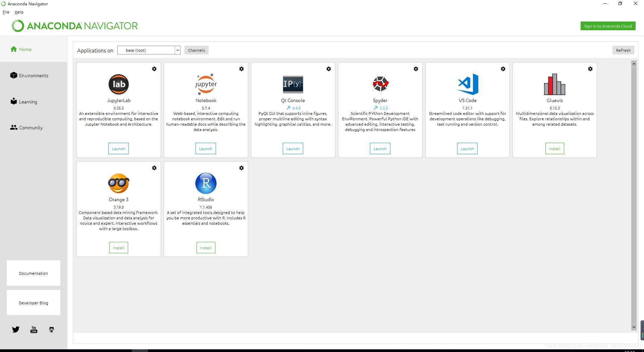Click the RStudio blue R icon
Screen dimensions: 644x352
[206, 183]
